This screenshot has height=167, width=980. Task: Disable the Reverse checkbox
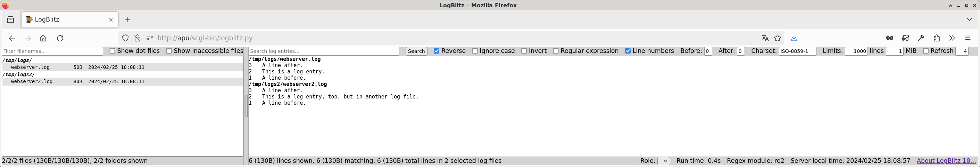pos(437,51)
